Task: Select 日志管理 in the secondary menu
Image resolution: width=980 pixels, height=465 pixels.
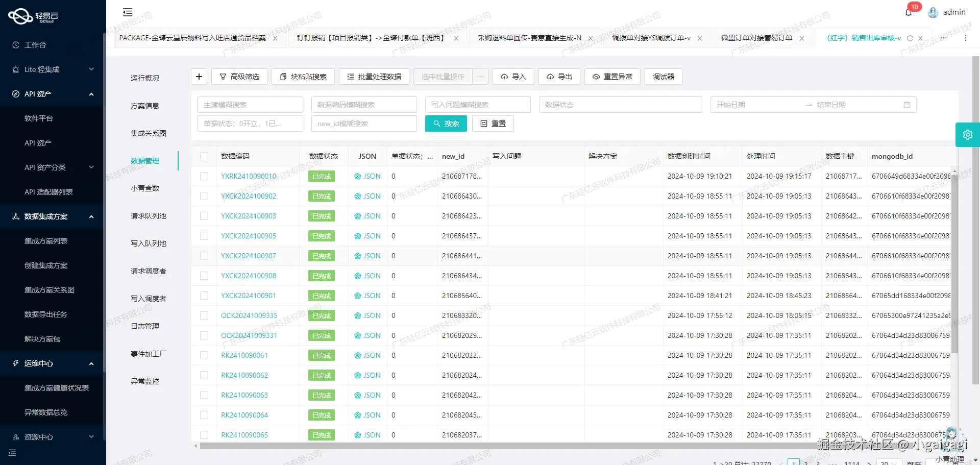Action: (x=144, y=326)
